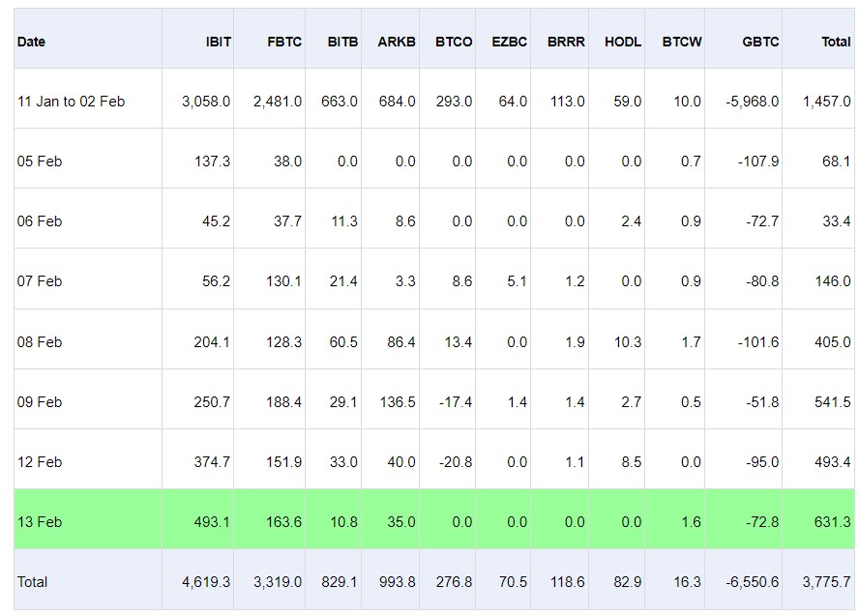859x616 pixels.
Task: Select the 09 Feb BTCO value -17.4
Action: click(456, 402)
